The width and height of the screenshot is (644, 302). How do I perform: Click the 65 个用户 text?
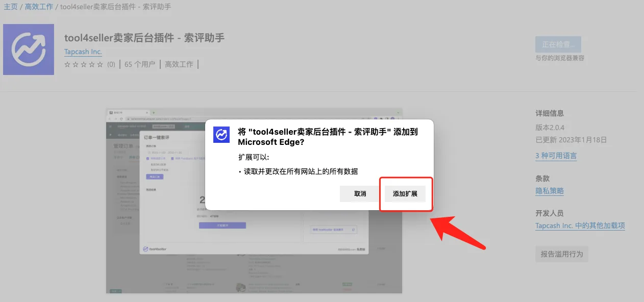[x=140, y=64]
